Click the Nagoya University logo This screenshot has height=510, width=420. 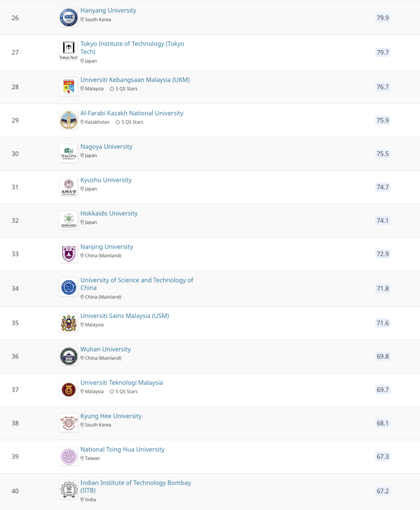[x=68, y=154]
